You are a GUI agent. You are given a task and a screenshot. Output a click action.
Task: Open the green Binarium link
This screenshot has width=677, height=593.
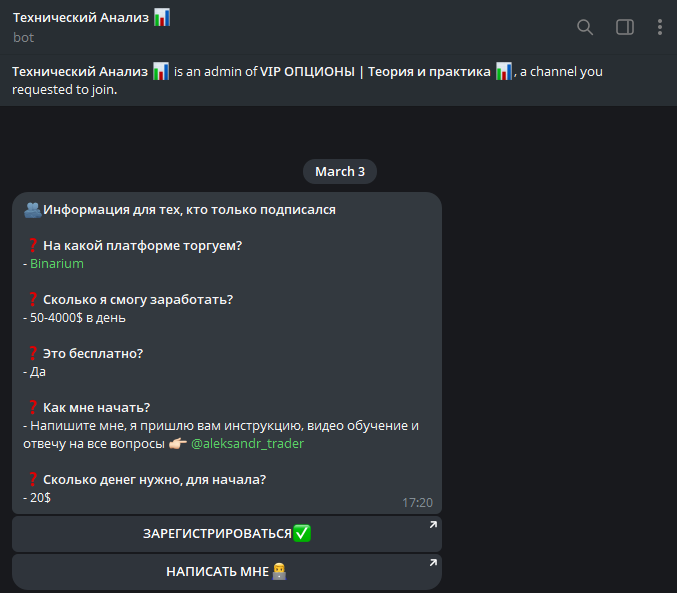pyautogui.click(x=57, y=264)
